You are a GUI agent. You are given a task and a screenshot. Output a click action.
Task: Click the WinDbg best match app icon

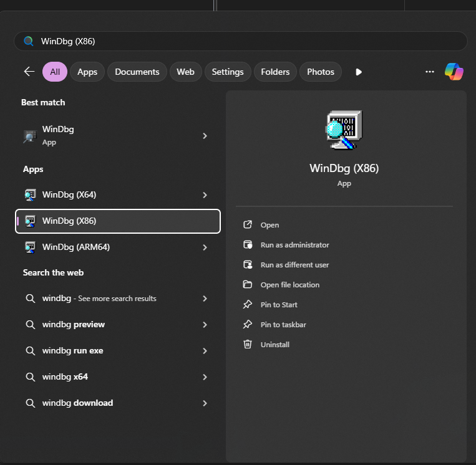pos(30,136)
